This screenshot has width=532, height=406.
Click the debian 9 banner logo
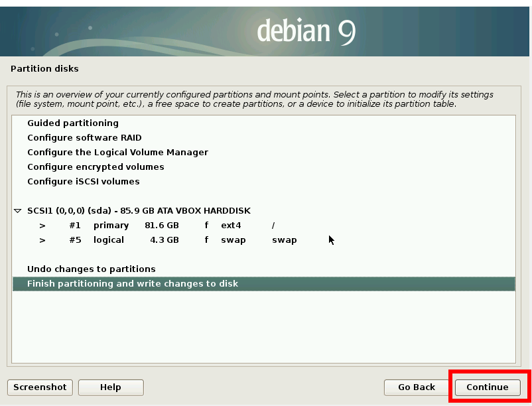[306, 31]
